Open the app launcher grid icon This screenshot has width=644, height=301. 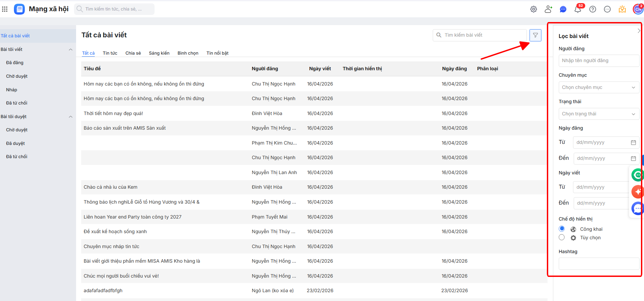(5, 9)
